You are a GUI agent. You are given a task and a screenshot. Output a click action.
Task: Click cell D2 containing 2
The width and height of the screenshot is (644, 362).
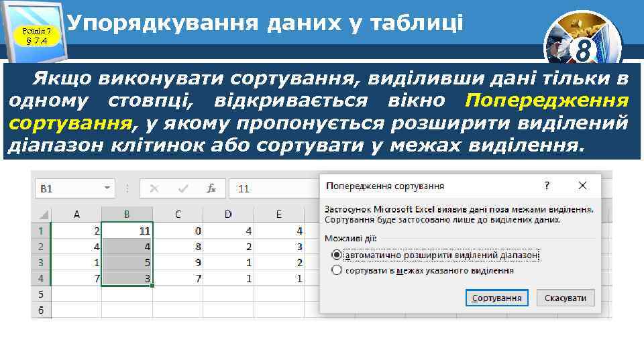coord(228,247)
